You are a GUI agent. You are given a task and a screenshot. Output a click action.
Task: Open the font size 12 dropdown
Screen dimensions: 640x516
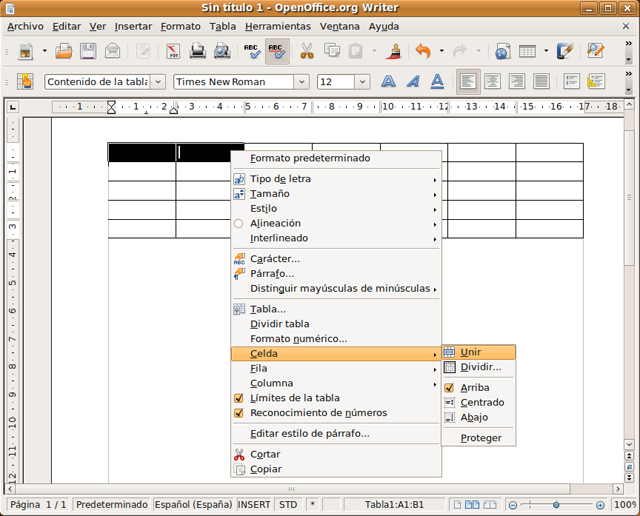coord(362,82)
